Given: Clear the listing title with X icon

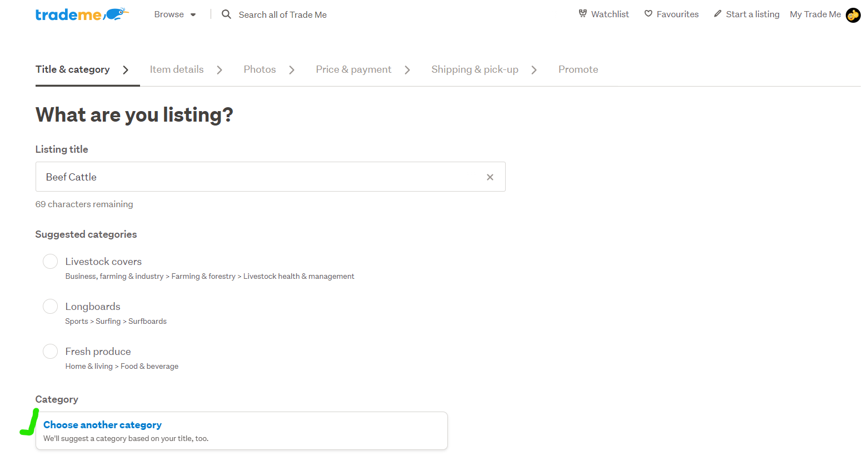Looking at the screenshot, I should pyautogui.click(x=490, y=177).
